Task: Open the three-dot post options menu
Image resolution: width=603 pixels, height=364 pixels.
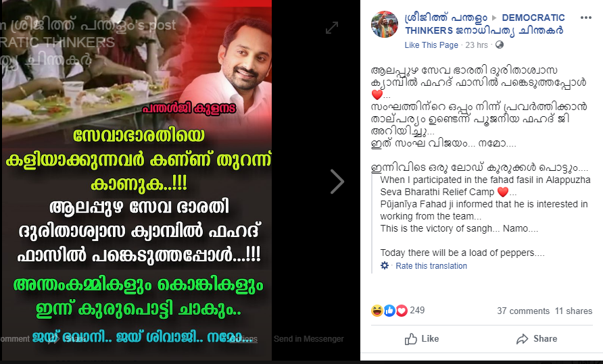Action: (x=585, y=18)
